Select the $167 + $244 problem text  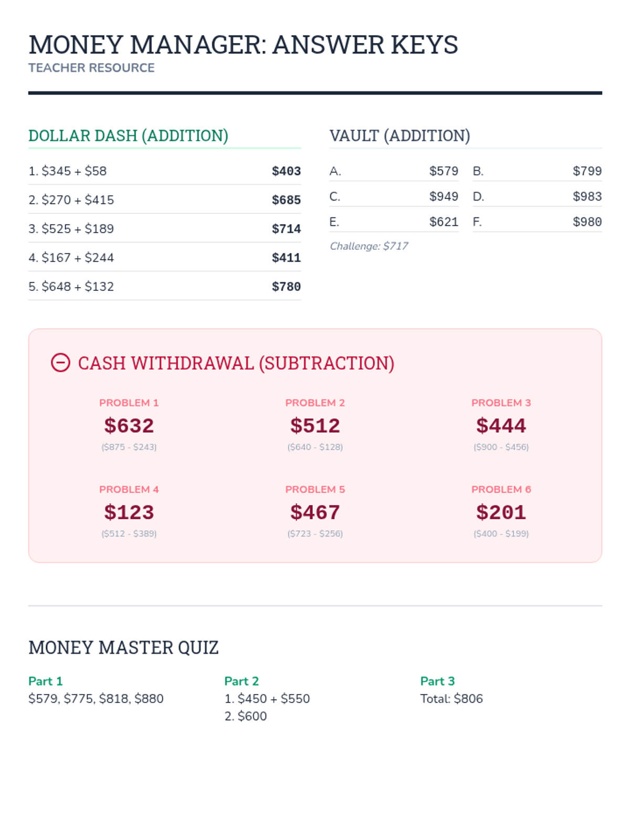(x=71, y=258)
